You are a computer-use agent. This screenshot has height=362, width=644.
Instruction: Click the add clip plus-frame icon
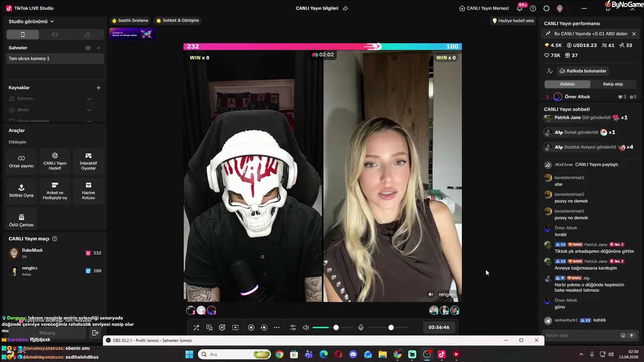[x=235, y=327]
